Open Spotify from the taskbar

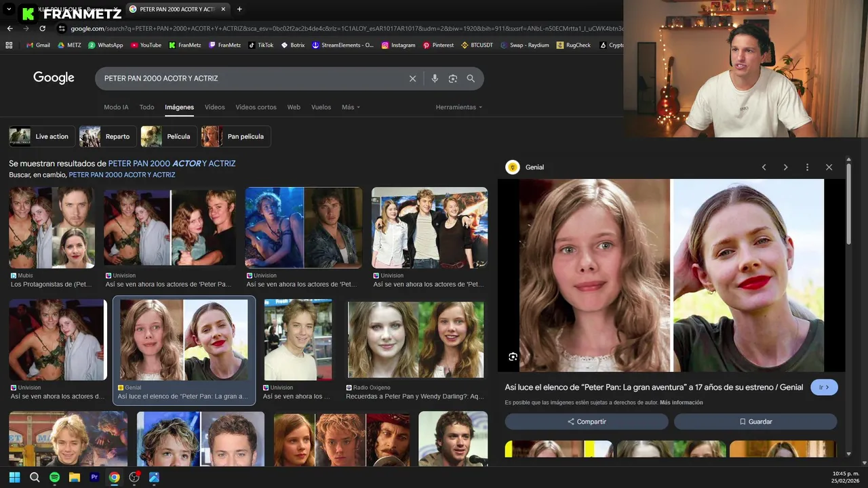tap(54, 477)
